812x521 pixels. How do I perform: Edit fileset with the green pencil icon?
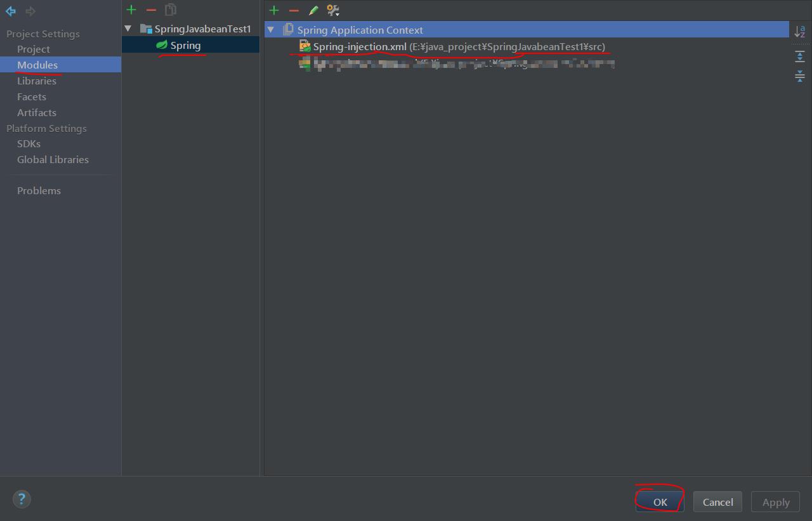pyautogui.click(x=313, y=10)
